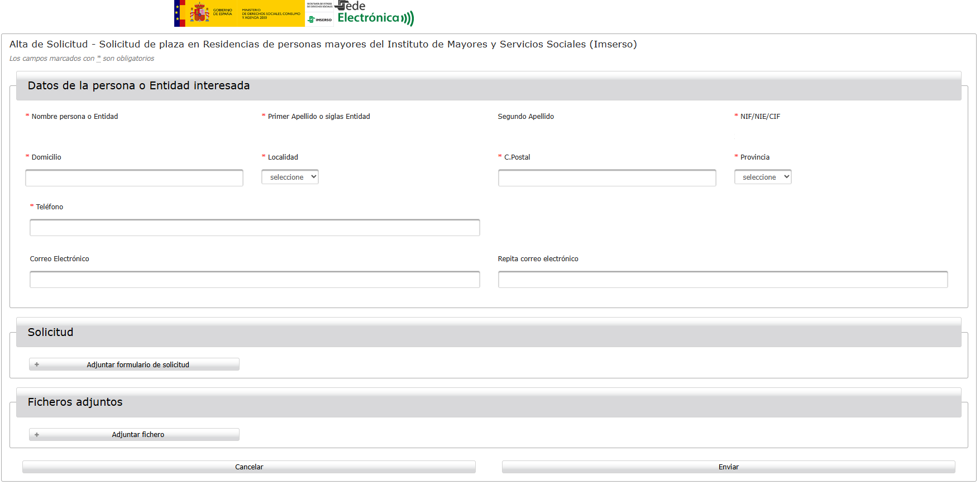
Task: Click the Domicilio text field
Action: click(x=134, y=178)
